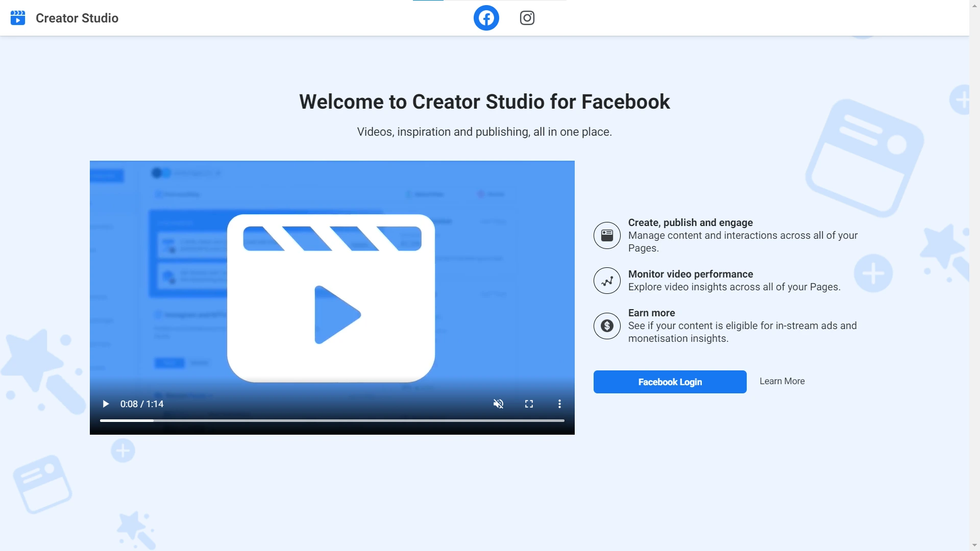Click the Welcome to Creator Studio headline
The image size is (980, 551).
[x=484, y=102]
